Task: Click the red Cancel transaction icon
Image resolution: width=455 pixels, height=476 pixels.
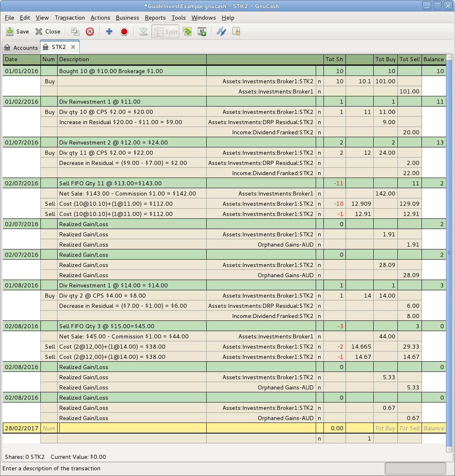Action: (x=125, y=31)
